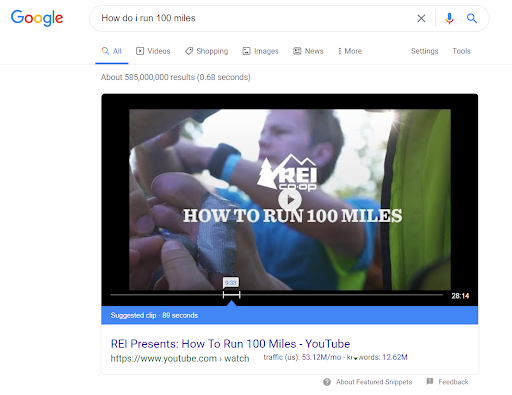Open search Tools
Screen dimensions: 512x395
point(461,51)
